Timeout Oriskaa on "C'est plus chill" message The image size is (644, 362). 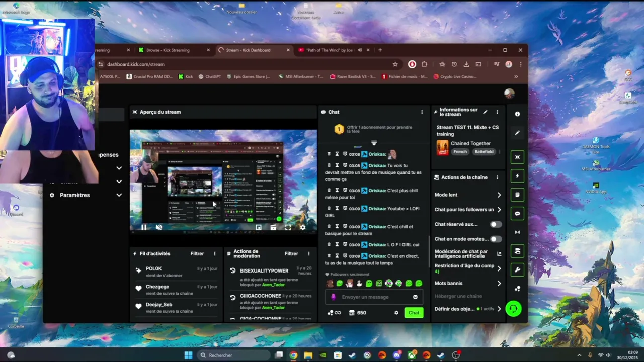(337, 191)
